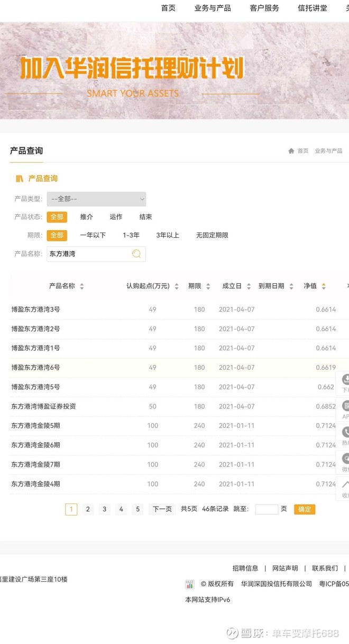Screen dimensions: 349x644
Task: Sort by 认购起点 column arrows
Action: [x=177, y=286]
